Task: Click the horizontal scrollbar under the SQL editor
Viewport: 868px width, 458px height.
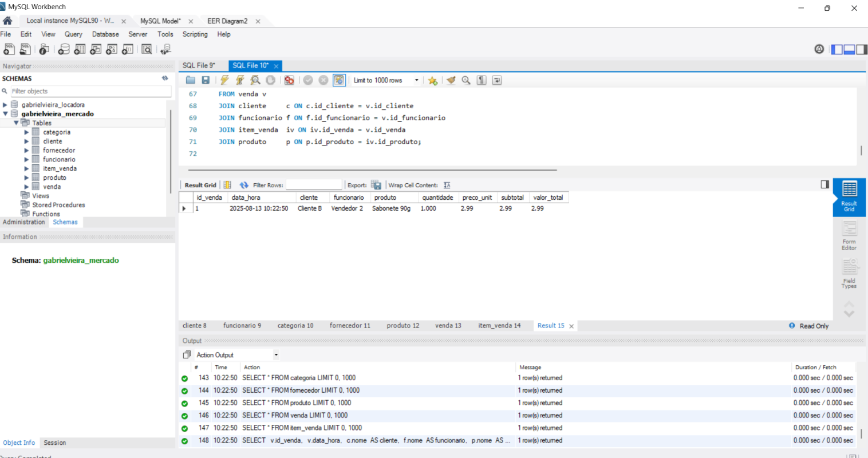Action: coord(372,170)
